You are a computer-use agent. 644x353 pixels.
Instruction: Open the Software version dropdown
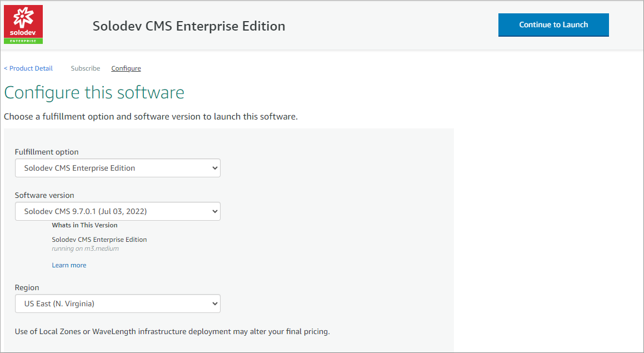[117, 211]
